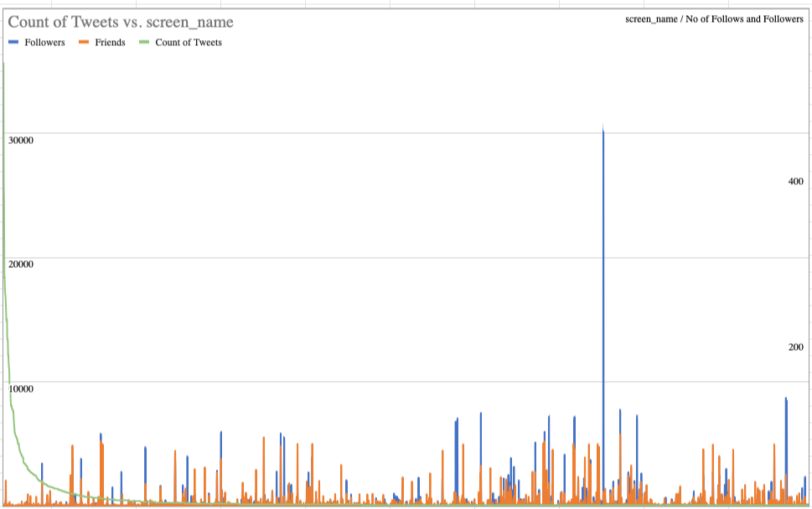Click the 400 right axis label
This screenshot has height=509, width=812.
point(795,181)
